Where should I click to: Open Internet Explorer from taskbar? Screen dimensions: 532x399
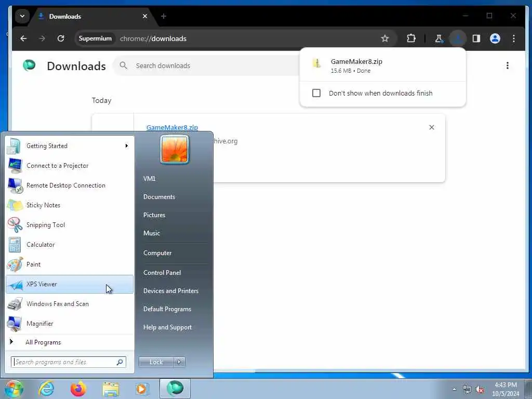[46, 389]
